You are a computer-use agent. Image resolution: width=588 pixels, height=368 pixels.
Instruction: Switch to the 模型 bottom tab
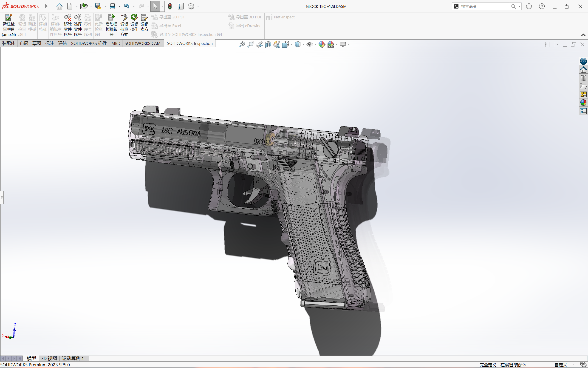pos(31,358)
